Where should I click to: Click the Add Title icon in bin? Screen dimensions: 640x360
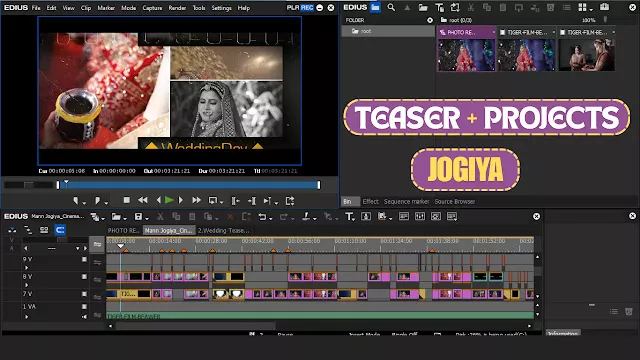[x=439, y=7]
